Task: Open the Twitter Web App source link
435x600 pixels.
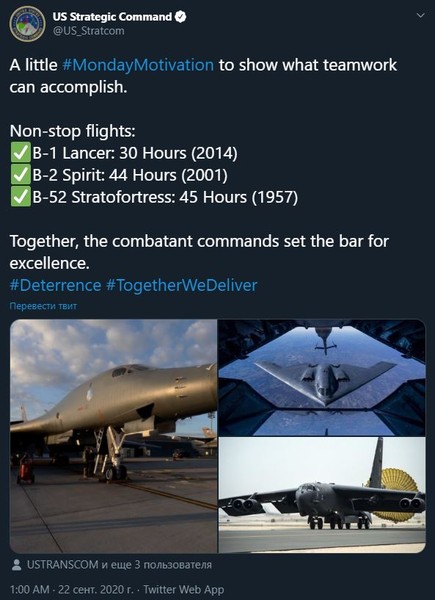Action: [184, 590]
